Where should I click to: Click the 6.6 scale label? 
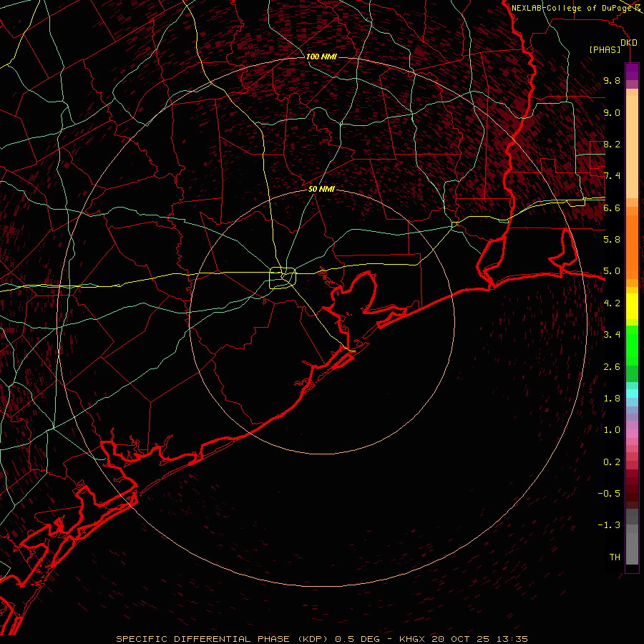[612, 208]
